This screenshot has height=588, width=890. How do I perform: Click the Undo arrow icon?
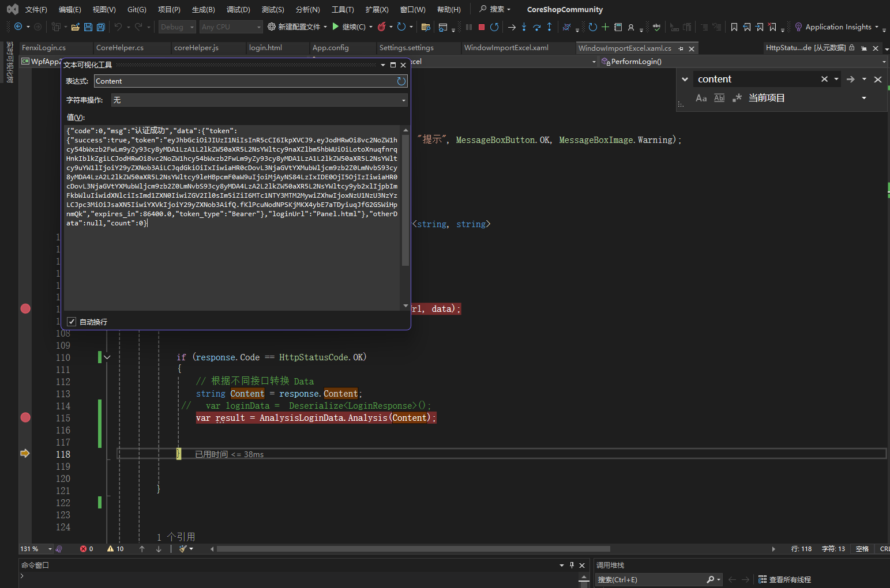(x=118, y=27)
